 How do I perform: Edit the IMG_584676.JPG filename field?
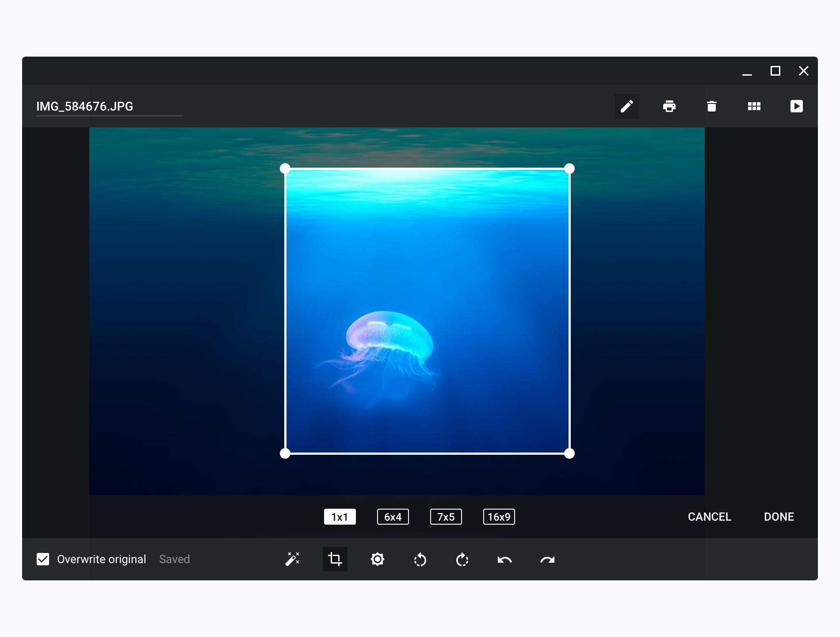(109, 107)
